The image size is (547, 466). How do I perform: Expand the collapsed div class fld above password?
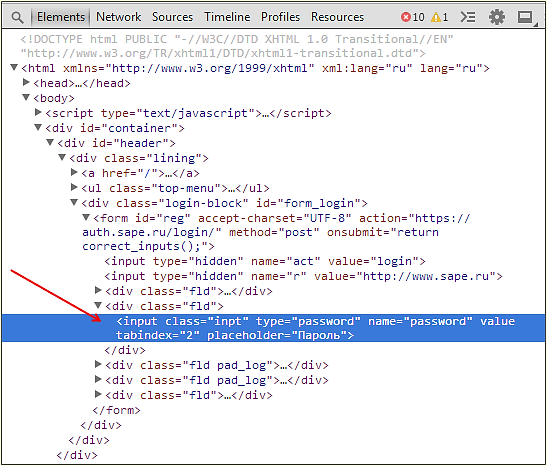(x=98, y=290)
